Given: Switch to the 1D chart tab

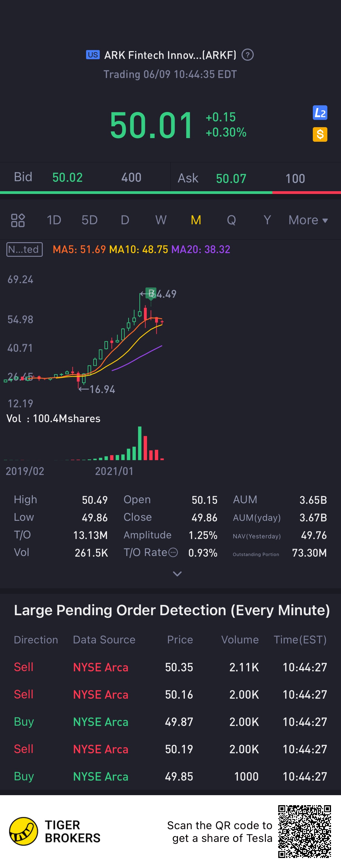Looking at the screenshot, I should coord(54,220).
